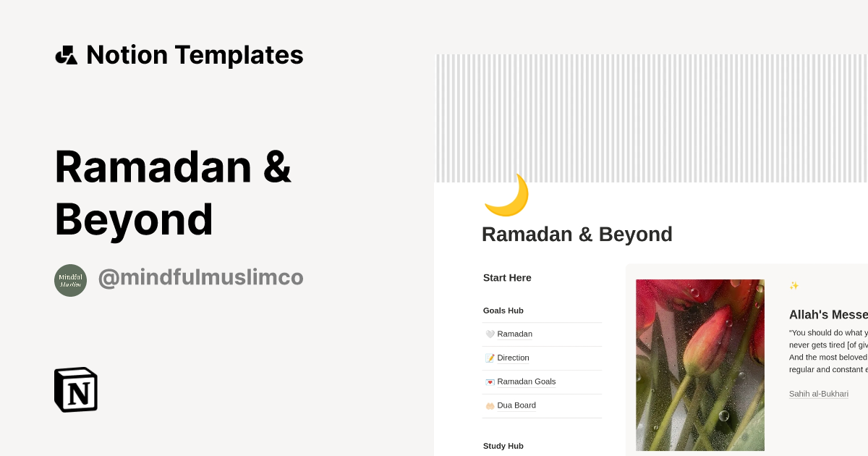Click the love letter icon beside Ramadan Goals
Screen dimensions: 868x456
(x=489, y=381)
